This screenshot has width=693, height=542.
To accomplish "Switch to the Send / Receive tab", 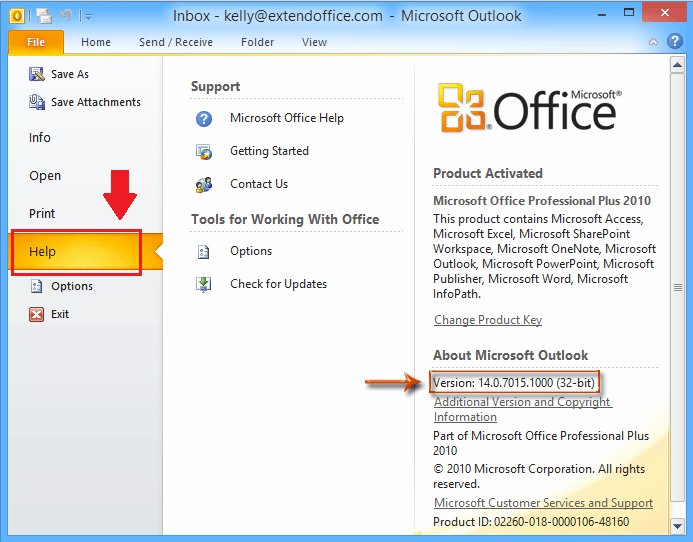I will tap(176, 42).
